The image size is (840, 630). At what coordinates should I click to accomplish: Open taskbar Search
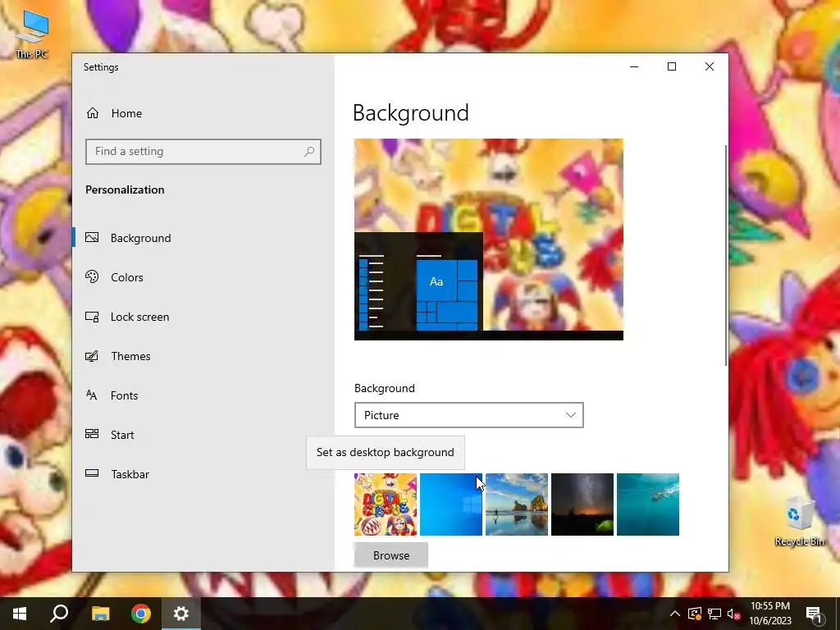point(59,614)
